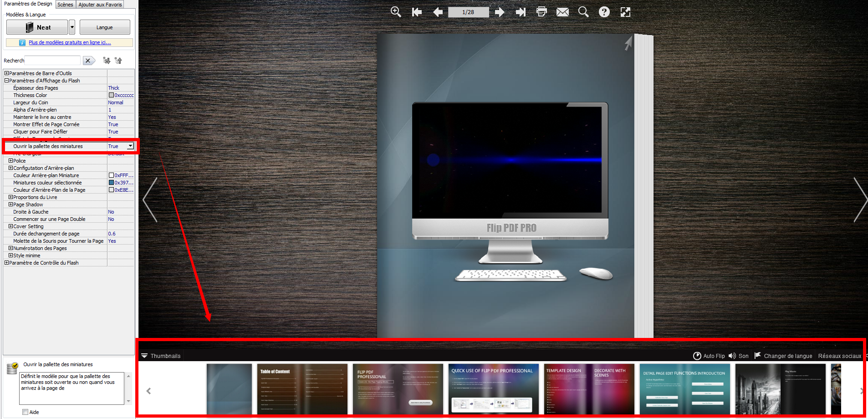Open the Table of Content thumbnail
868x419 pixels.
[x=302, y=389]
